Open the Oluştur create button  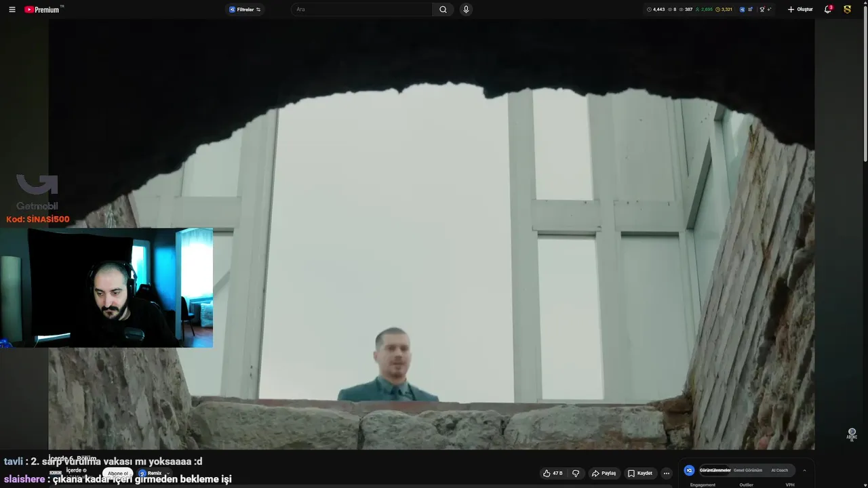point(800,9)
